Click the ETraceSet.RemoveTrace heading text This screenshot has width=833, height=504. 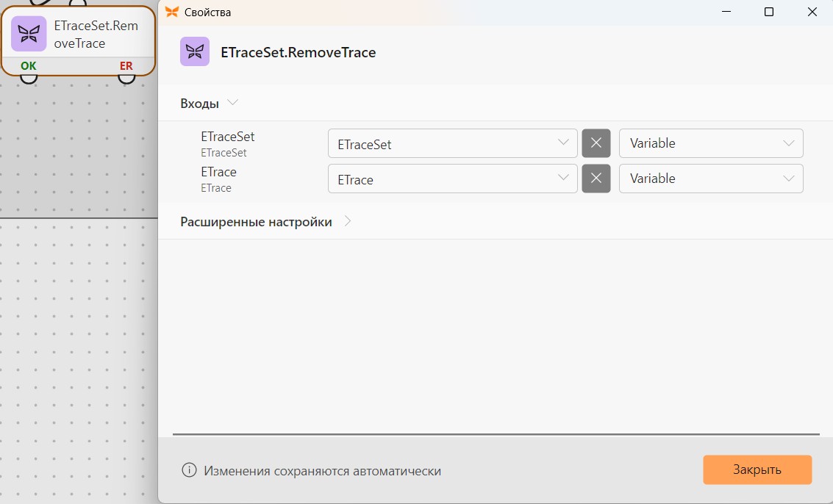[x=298, y=52]
